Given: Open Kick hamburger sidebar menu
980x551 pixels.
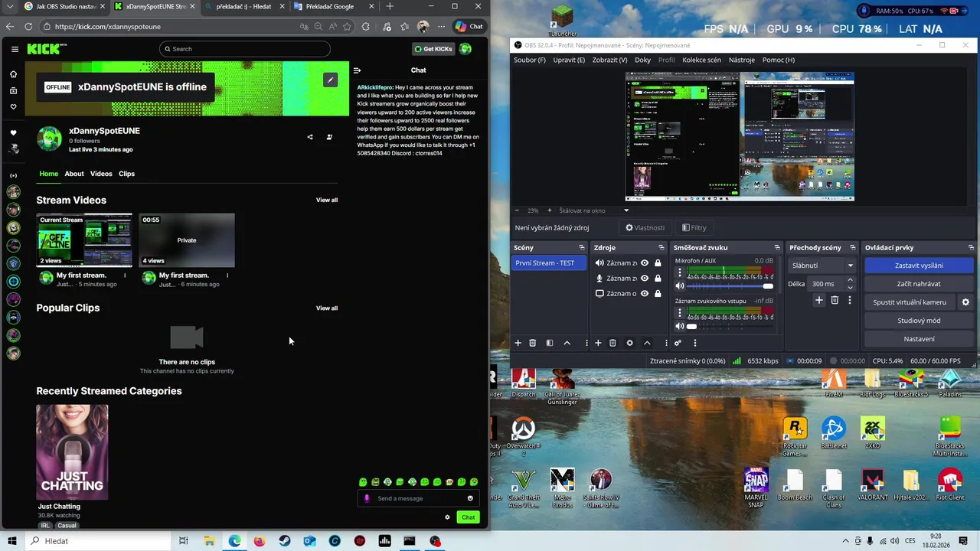Looking at the screenshot, I should tap(15, 49).
